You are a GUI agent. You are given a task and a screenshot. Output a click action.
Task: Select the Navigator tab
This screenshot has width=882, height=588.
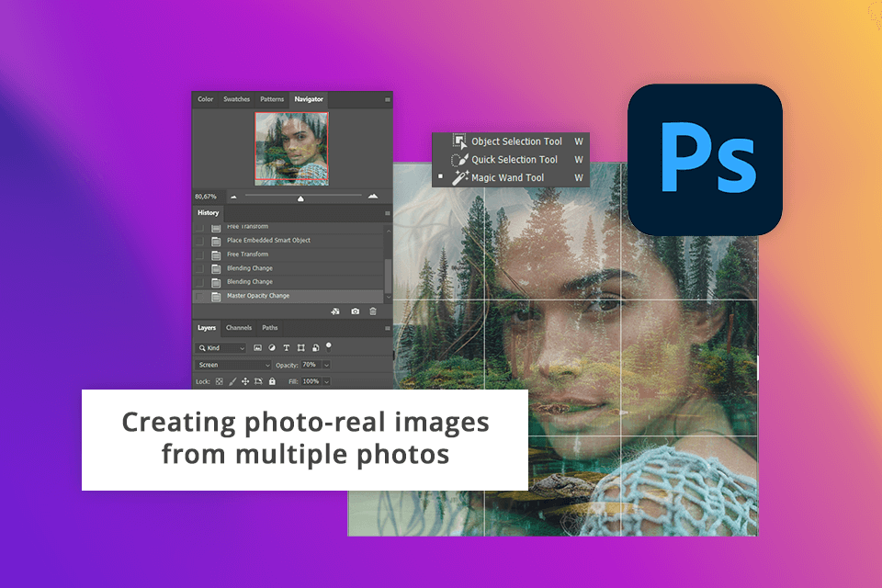(x=309, y=99)
